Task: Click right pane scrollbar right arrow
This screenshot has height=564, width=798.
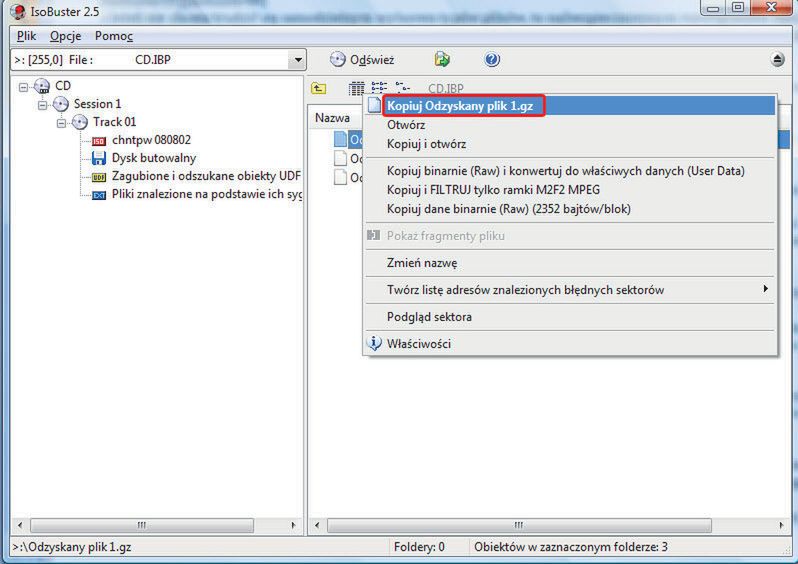Action: pyautogui.click(x=781, y=525)
